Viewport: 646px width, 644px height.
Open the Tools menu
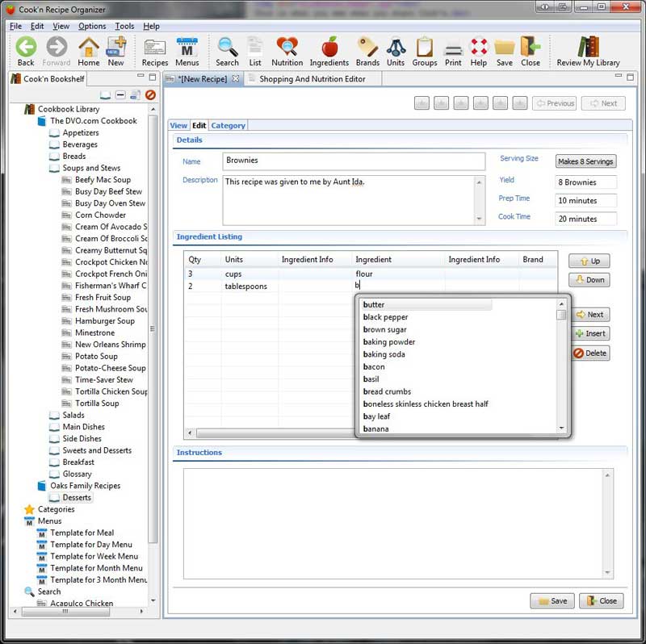(124, 26)
